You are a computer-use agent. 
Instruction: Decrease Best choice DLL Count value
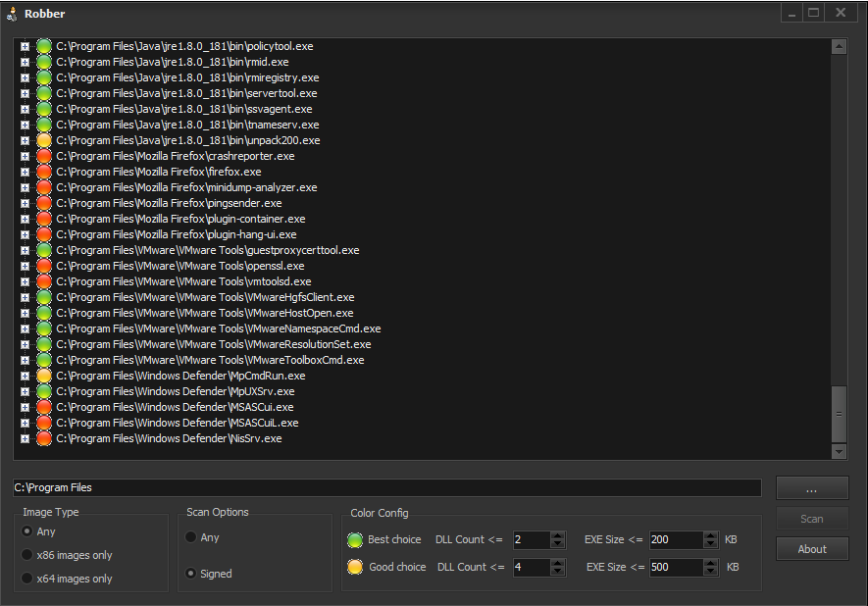pyautogui.click(x=557, y=543)
